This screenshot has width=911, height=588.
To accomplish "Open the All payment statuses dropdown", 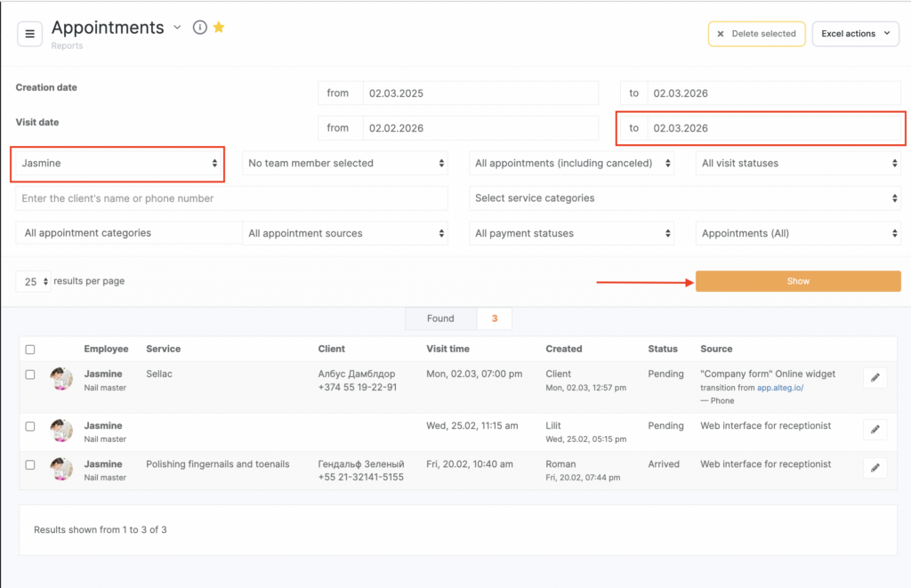I will [571, 234].
